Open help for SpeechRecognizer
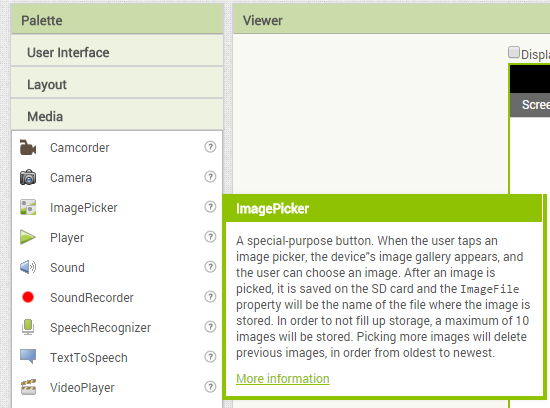The width and height of the screenshot is (550, 408). [x=210, y=327]
